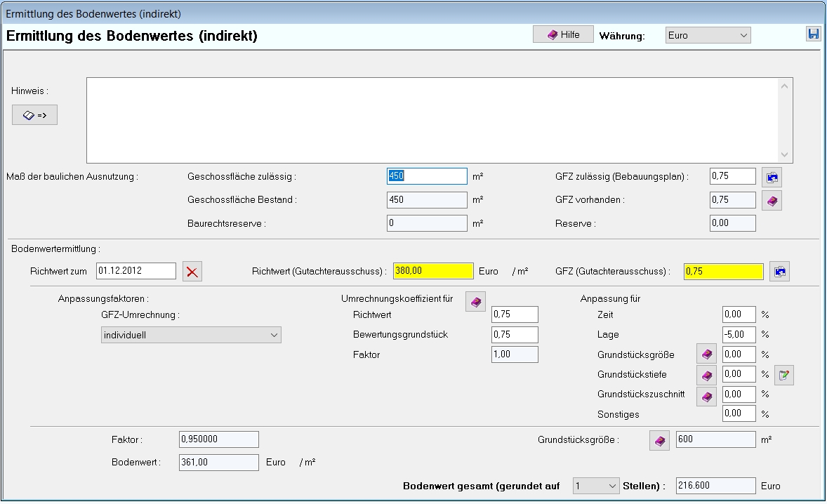
Task: Click Baurechtsreserve value field
Action: pyautogui.click(x=427, y=223)
